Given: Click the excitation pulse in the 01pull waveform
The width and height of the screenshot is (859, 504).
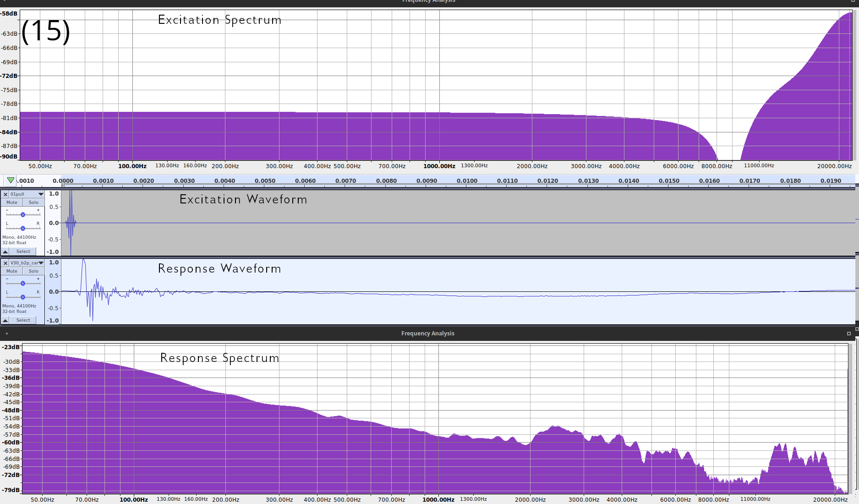Looking at the screenshot, I should [71, 223].
